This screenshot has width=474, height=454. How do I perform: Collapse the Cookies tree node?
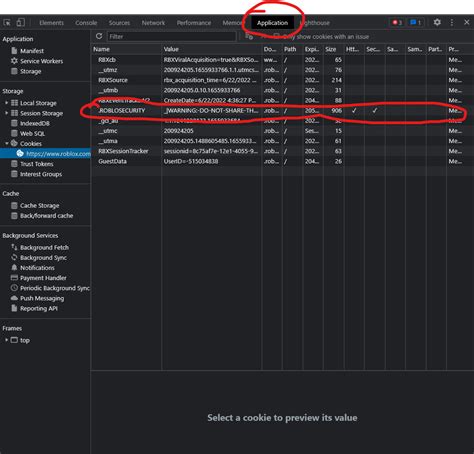6,143
